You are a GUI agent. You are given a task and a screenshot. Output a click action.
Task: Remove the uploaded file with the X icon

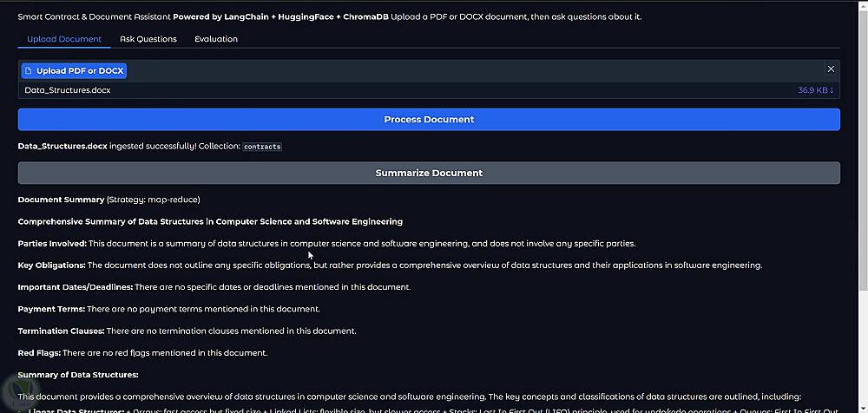pos(831,69)
